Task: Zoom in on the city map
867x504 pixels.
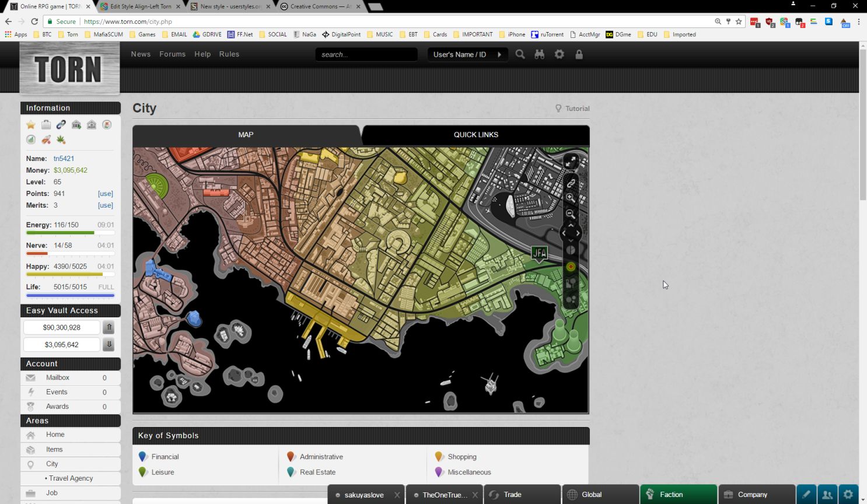Action: (571, 198)
